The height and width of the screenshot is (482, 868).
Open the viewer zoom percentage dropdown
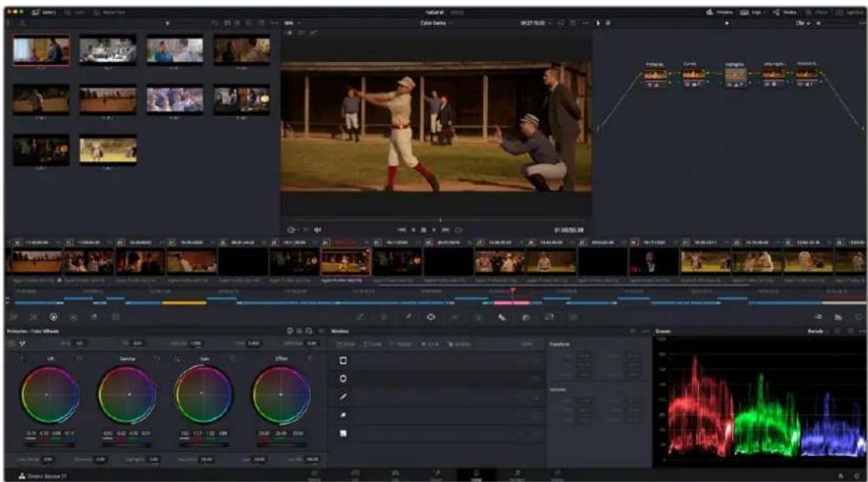(x=292, y=23)
